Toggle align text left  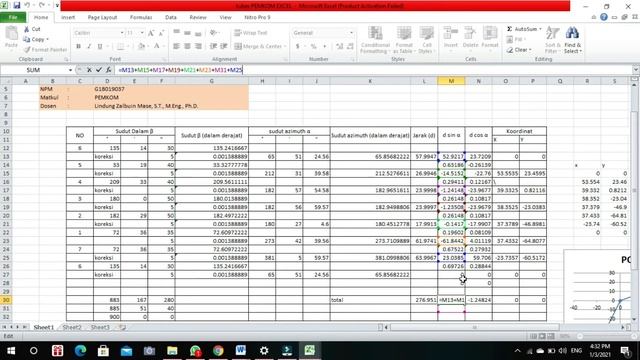176,46
